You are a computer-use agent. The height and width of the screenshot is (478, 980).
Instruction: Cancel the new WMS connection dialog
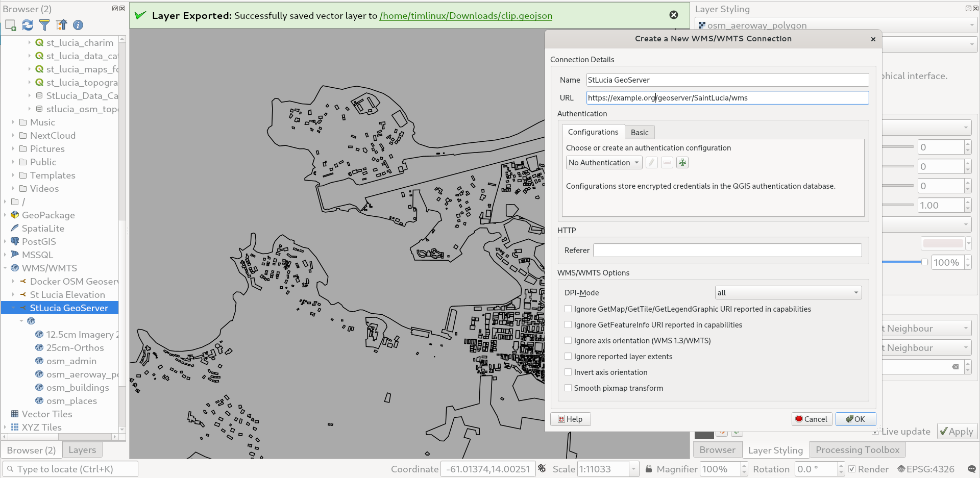tap(812, 419)
